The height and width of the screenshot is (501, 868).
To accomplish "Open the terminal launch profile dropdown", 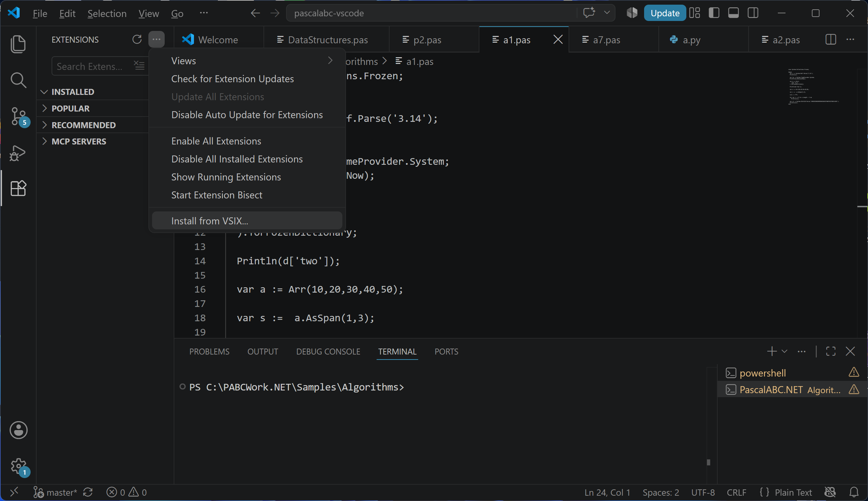I will coord(784,351).
